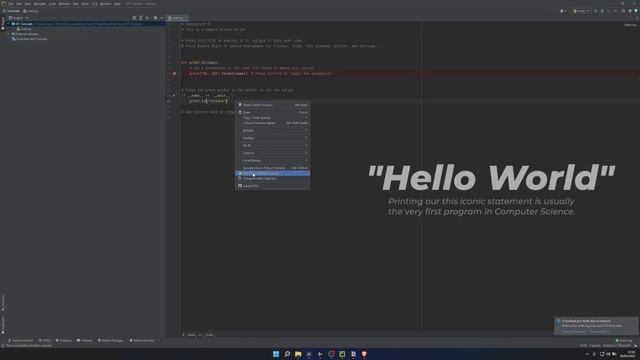Choose Show Context Actions in the context menu
The width and height of the screenshot is (640, 360).
point(272,105)
